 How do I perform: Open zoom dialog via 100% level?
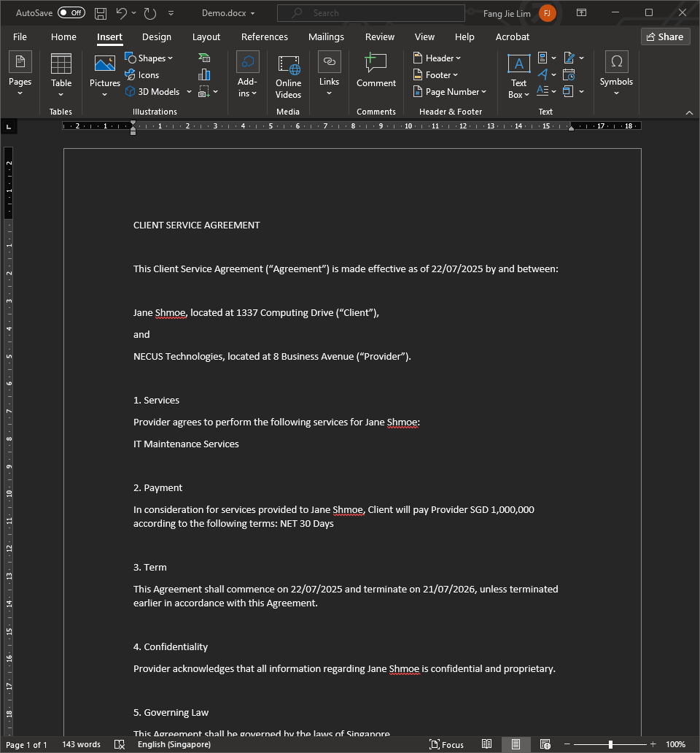click(675, 744)
